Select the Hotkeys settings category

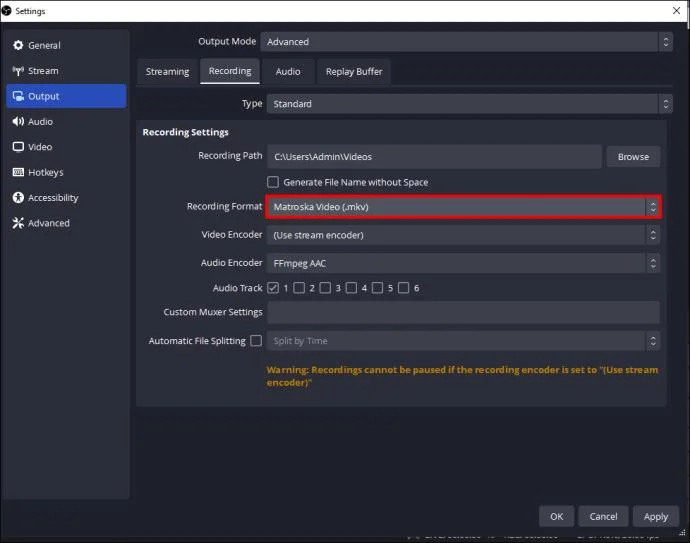tap(66, 172)
